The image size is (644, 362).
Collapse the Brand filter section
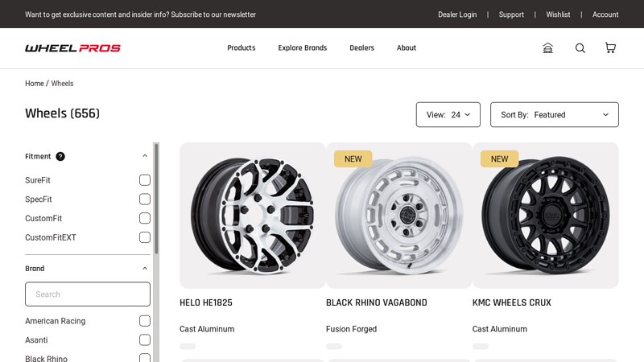point(145,269)
